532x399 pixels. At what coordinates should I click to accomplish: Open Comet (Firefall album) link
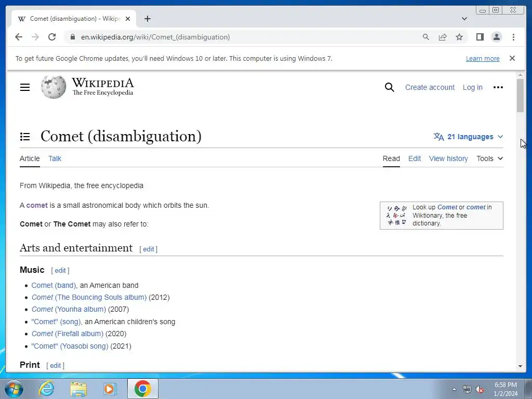pyautogui.click(x=67, y=334)
